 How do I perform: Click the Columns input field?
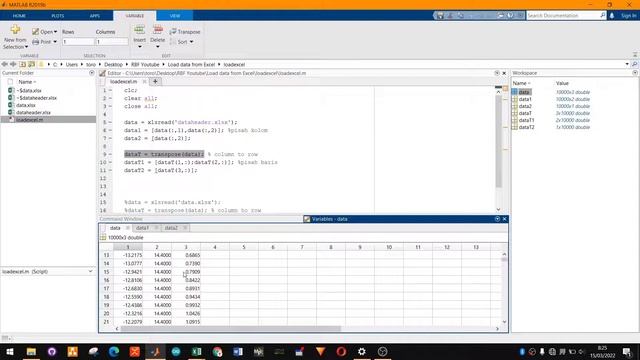(112, 42)
